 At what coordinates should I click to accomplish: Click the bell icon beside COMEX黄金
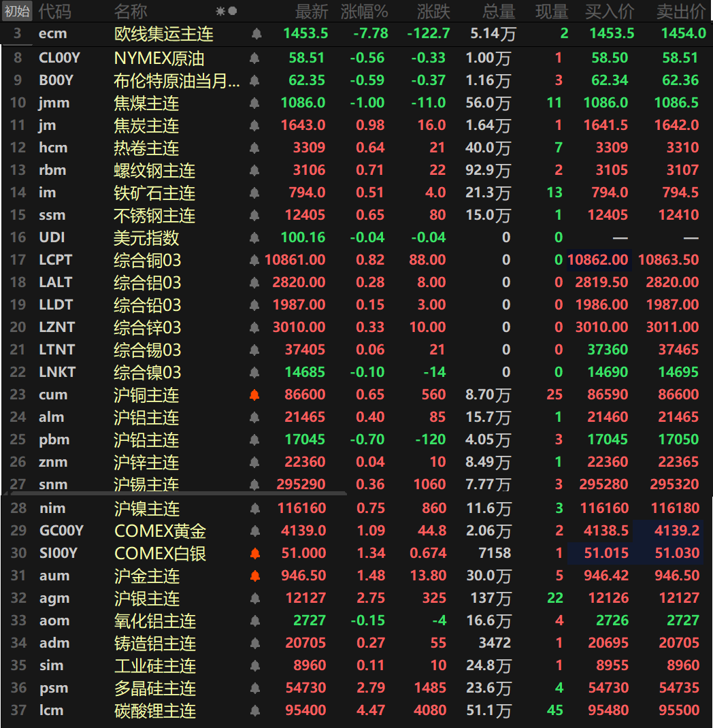point(255,531)
